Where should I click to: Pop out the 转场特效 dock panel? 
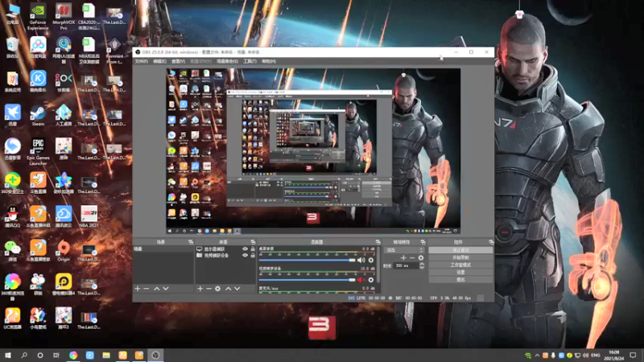pyautogui.click(x=423, y=242)
